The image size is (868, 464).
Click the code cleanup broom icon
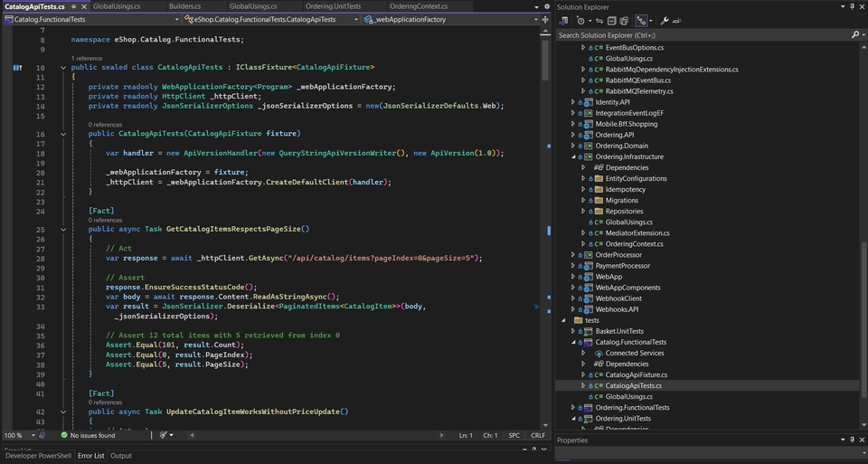coord(163,435)
